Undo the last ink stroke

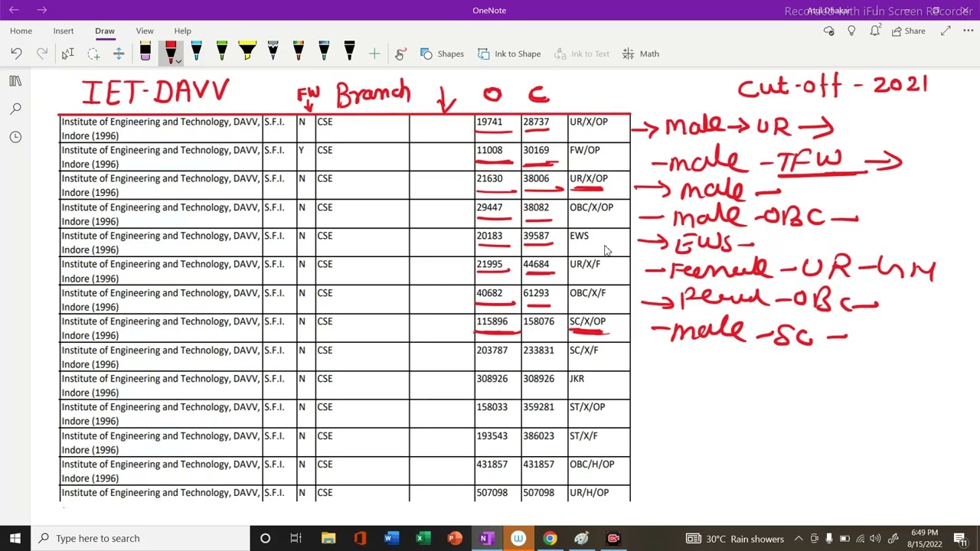17,54
